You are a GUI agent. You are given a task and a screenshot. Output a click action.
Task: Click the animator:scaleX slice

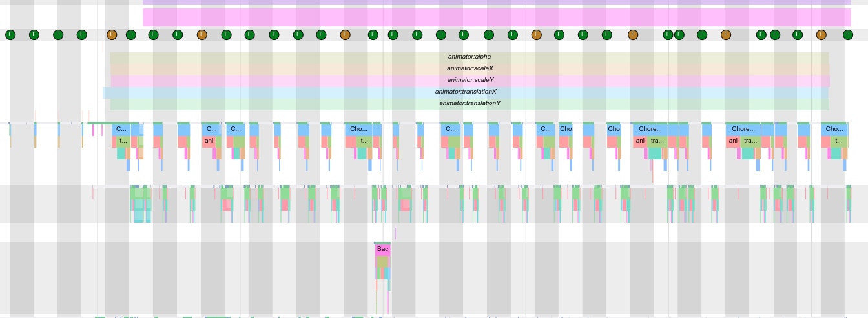(470, 68)
